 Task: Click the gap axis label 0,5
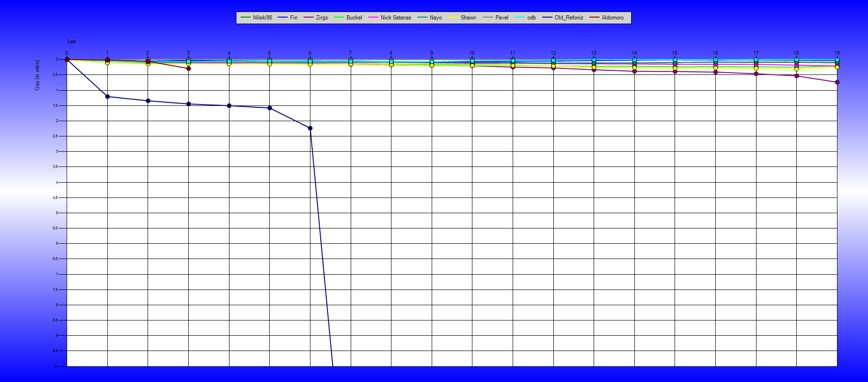click(55, 75)
